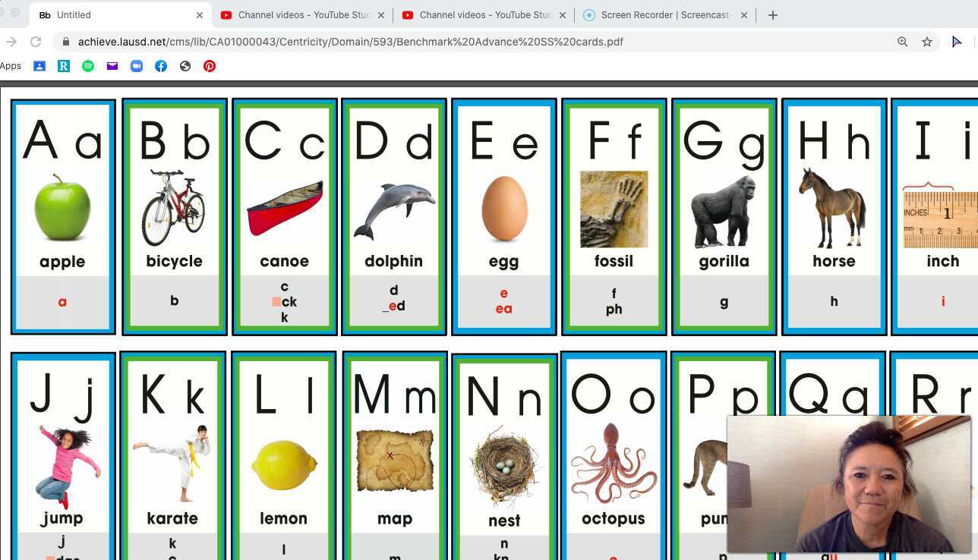Open the globe-icon bookmark
The height and width of the screenshot is (560, 978).
pyautogui.click(x=185, y=66)
